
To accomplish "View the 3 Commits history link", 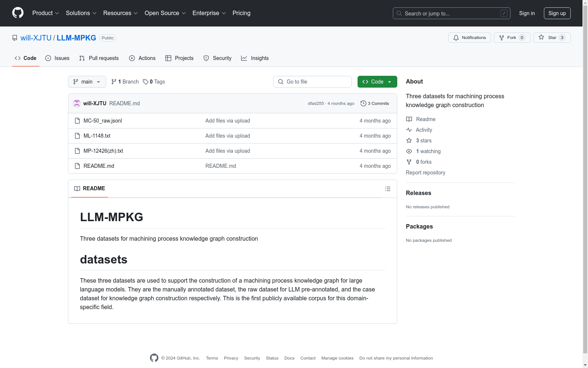I will click(x=375, y=103).
